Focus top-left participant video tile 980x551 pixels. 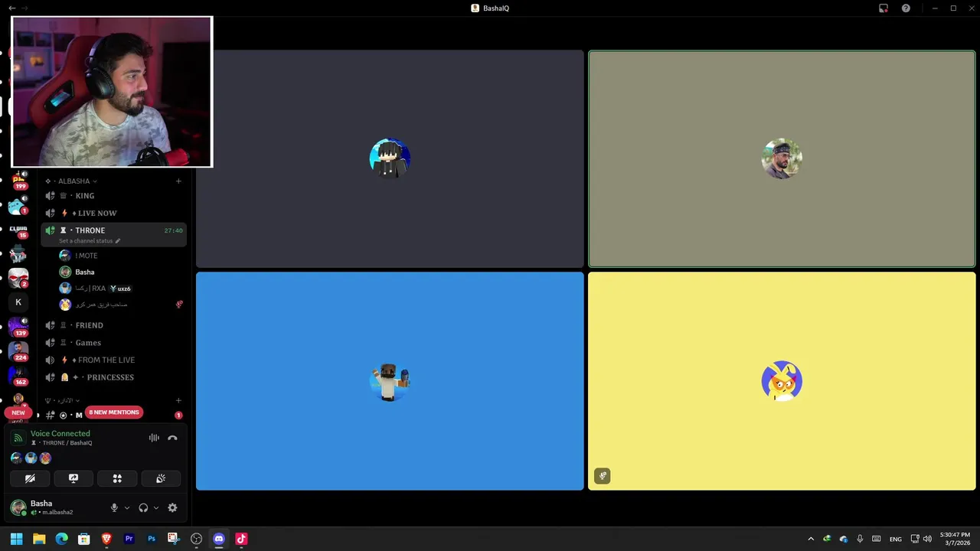390,159
